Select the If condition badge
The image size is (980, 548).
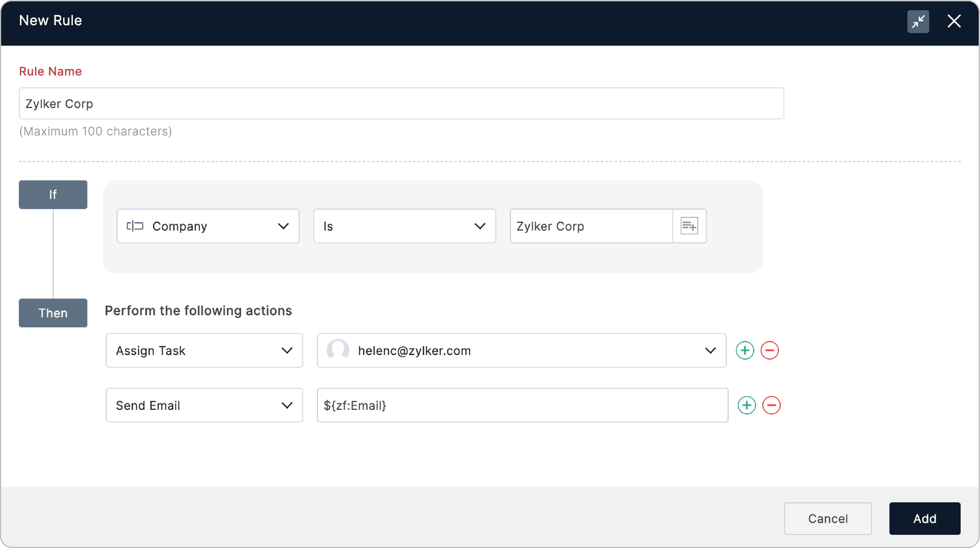coord(53,194)
